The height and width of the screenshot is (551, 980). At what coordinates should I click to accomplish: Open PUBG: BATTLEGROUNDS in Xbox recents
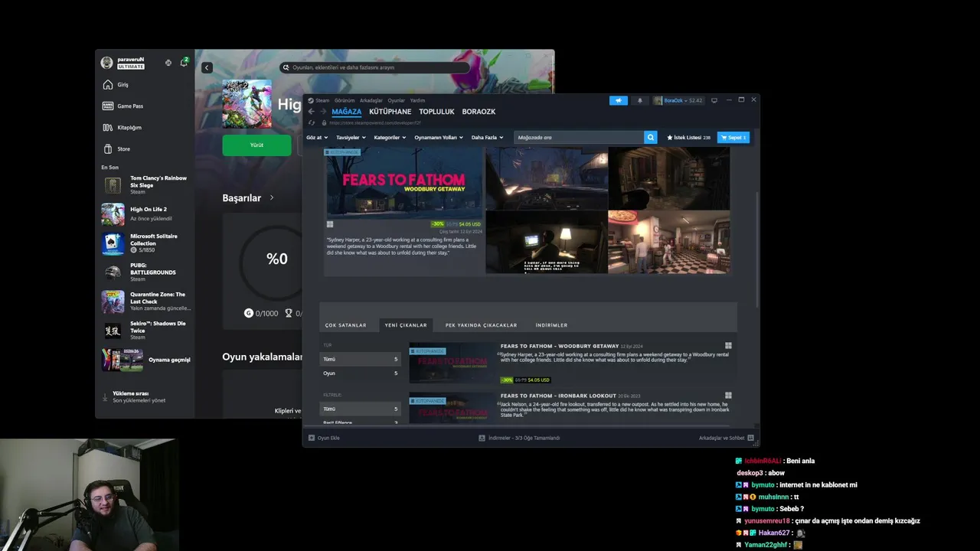point(145,272)
